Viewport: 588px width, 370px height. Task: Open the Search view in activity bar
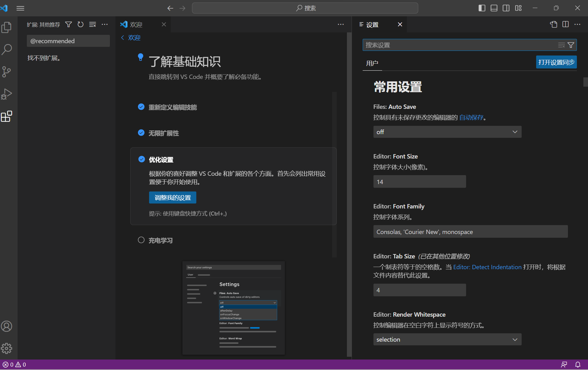pyautogui.click(x=6, y=49)
